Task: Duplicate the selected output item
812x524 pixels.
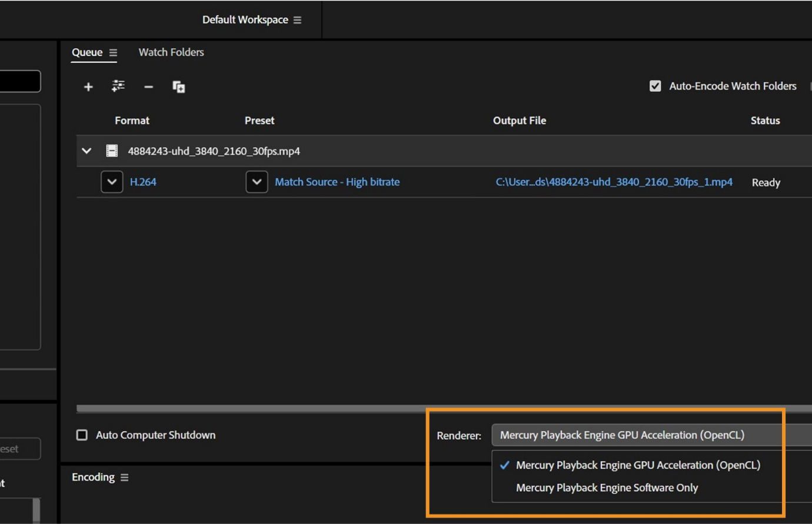Action: coord(178,86)
